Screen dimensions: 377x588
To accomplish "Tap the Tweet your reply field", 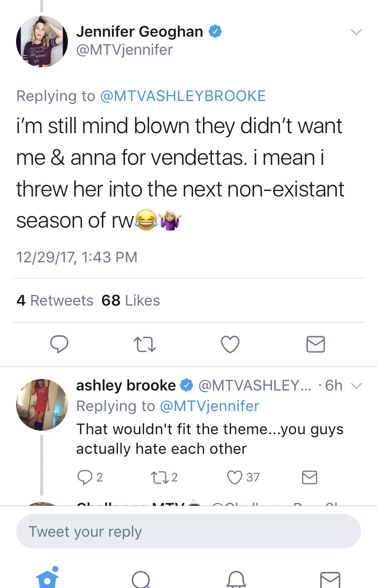I will 189,531.
